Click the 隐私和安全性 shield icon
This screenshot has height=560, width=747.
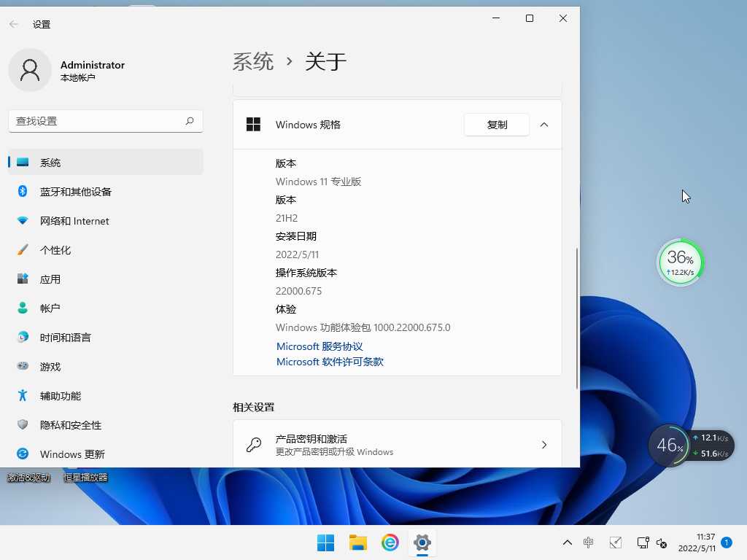click(23, 424)
